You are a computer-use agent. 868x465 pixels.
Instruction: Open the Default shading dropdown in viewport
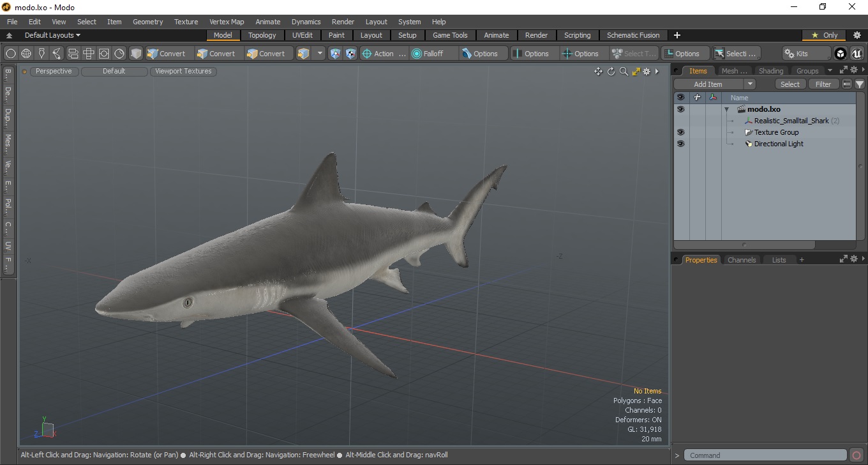tap(114, 71)
